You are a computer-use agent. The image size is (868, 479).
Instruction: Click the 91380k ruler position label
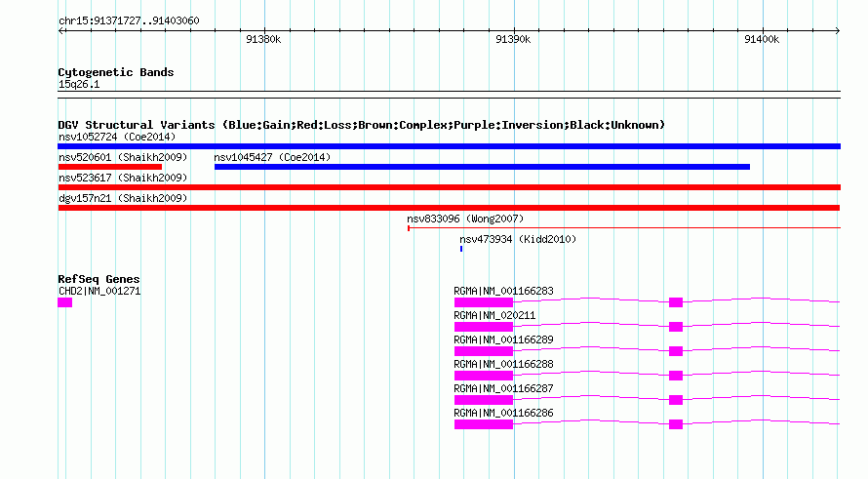coord(263,39)
